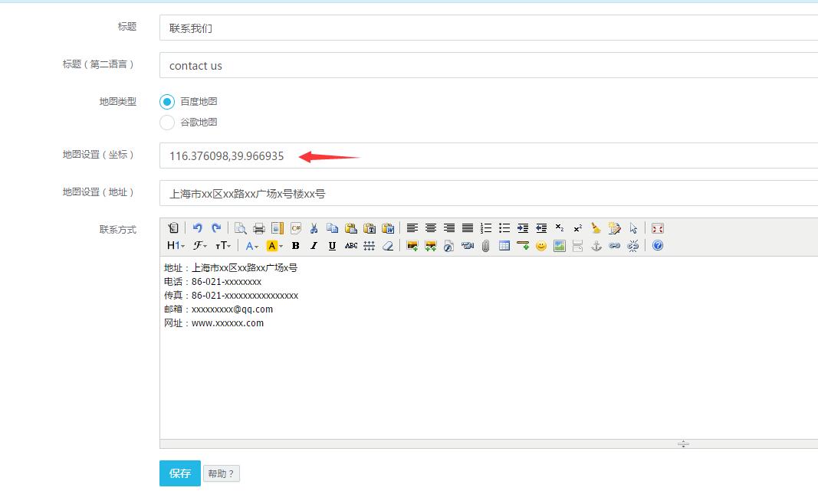Image resolution: width=818 pixels, height=504 pixels.
Task: Toggle the editor fullscreen icon
Action: point(657,228)
